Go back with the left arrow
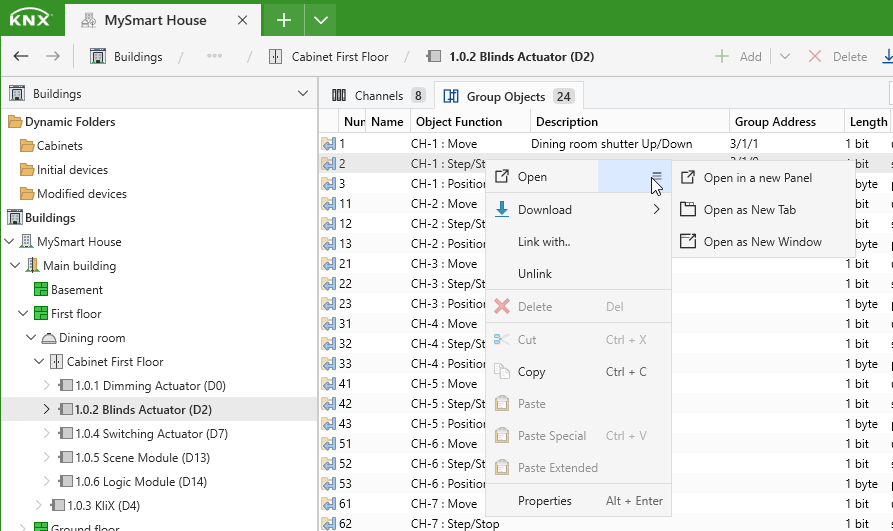 [21, 56]
